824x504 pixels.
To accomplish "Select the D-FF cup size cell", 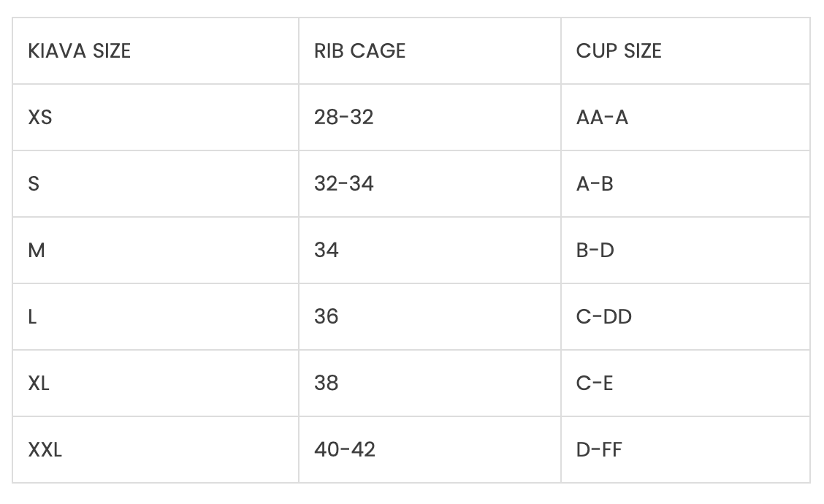I will [599, 450].
